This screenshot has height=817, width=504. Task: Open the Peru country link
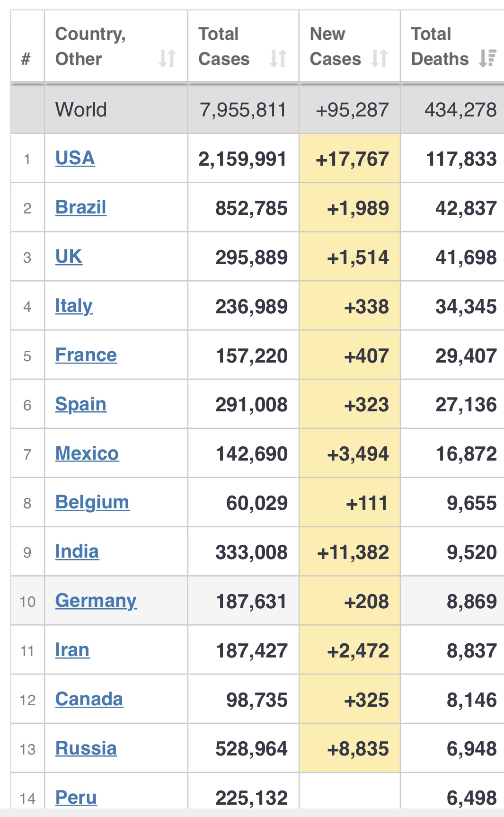(76, 798)
